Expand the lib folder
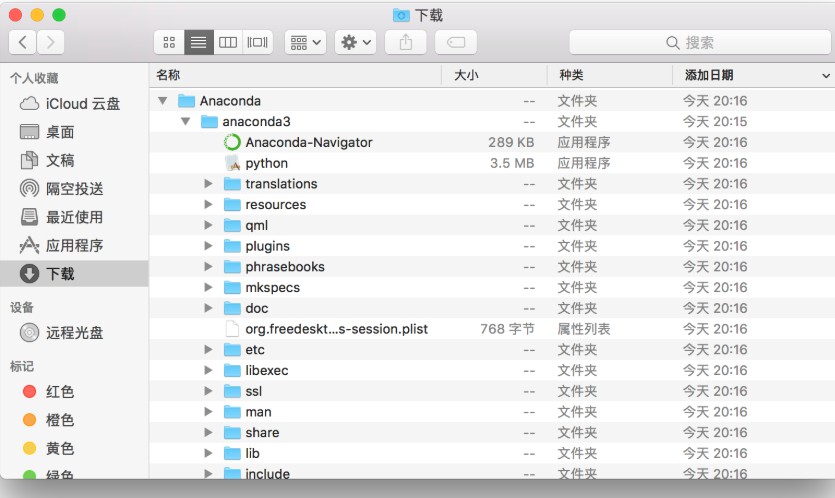 click(208, 453)
